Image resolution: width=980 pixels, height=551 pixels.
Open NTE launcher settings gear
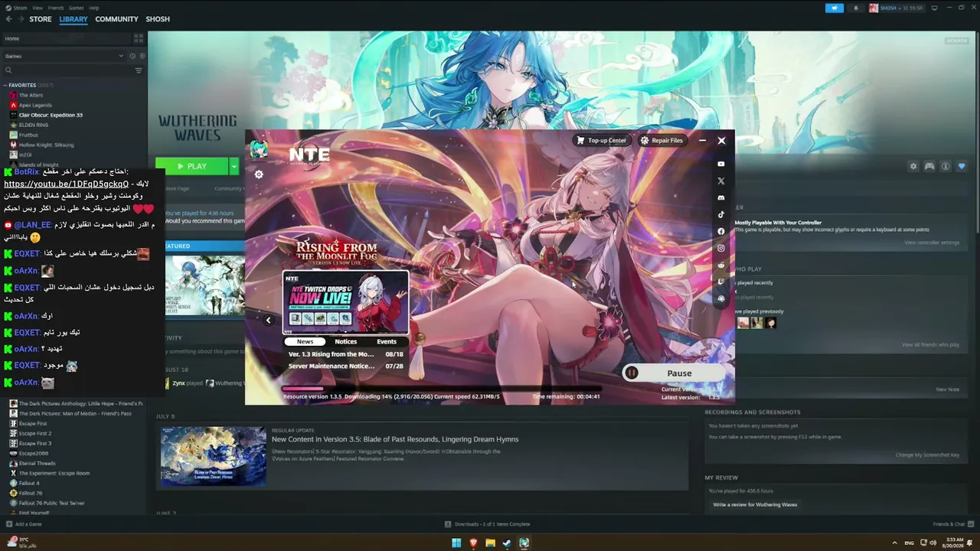(x=259, y=174)
